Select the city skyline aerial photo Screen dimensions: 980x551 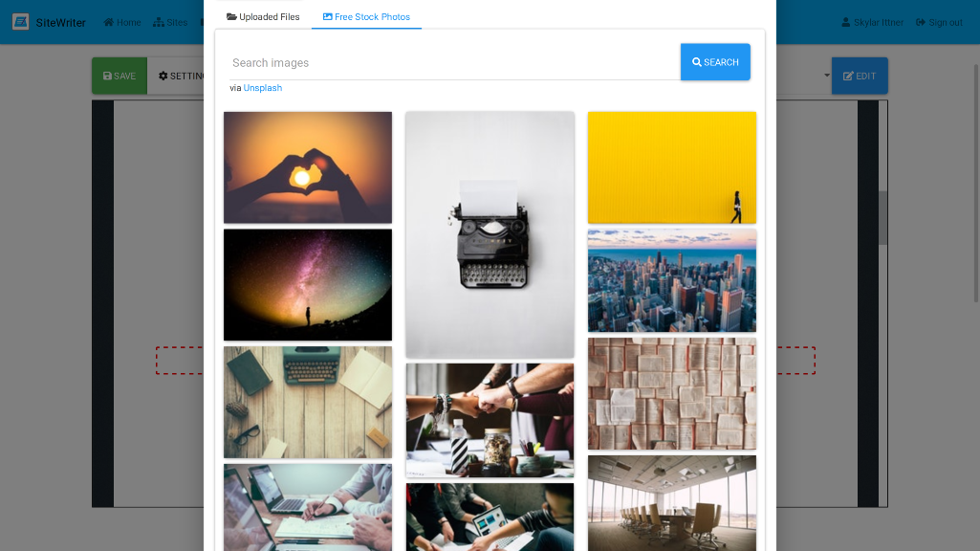[x=672, y=280]
